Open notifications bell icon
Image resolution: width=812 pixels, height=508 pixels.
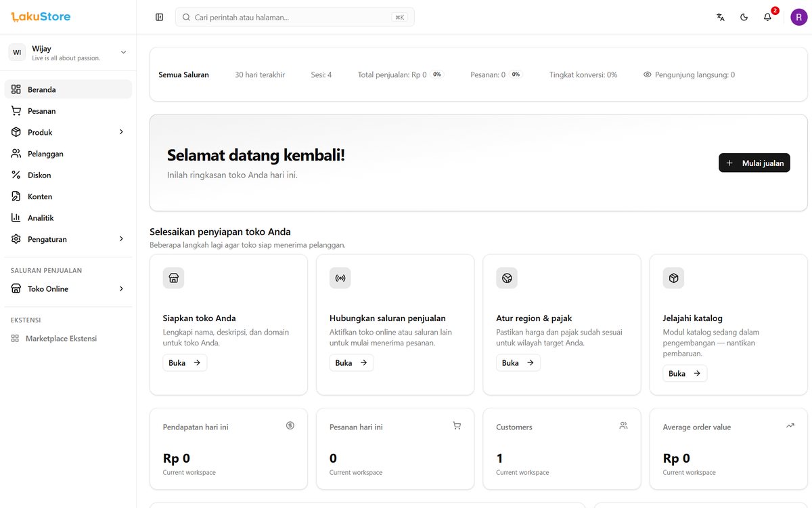[x=767, y=17]
